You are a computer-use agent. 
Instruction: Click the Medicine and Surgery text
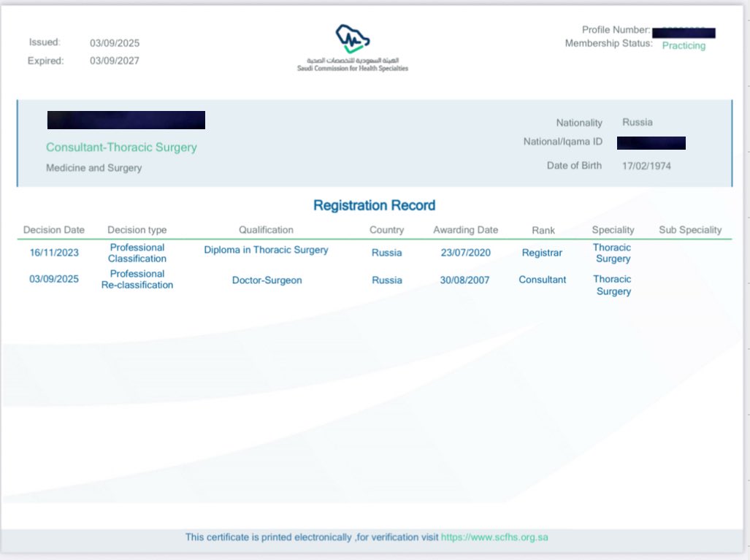click(93, 168)
